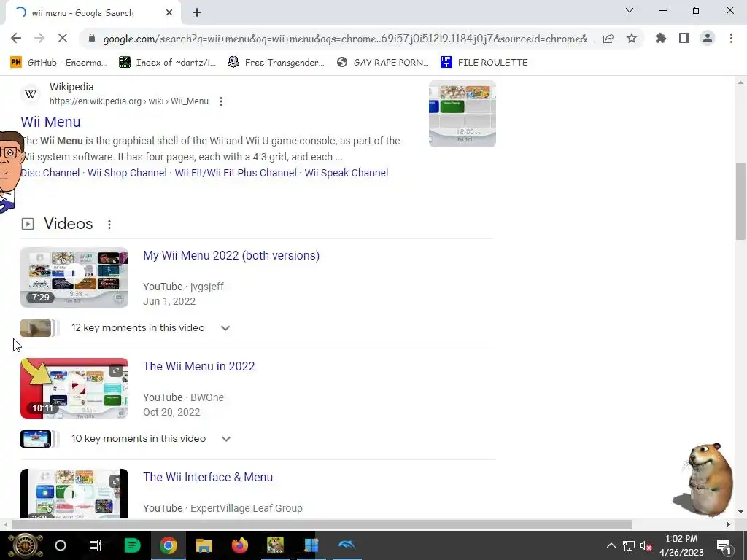Share this page from the address bar
The height and width of the screenshot is (560, 747).
[608, 39]
